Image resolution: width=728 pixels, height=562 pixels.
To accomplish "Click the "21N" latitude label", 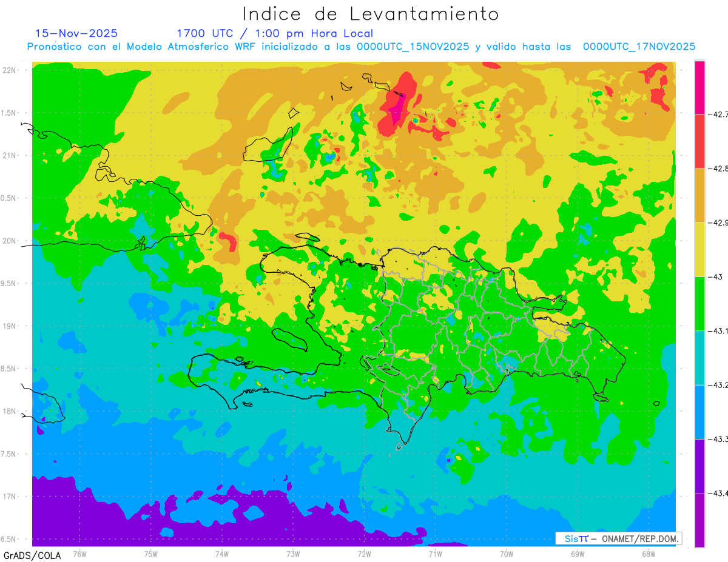I will point(9,155).
